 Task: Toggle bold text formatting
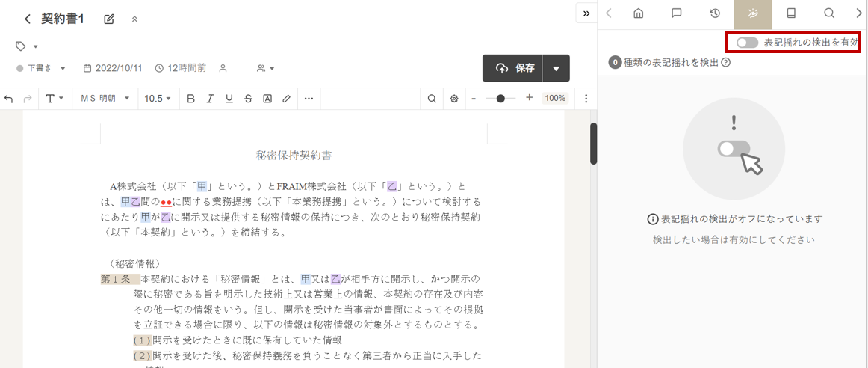click(x=190, y=99)
